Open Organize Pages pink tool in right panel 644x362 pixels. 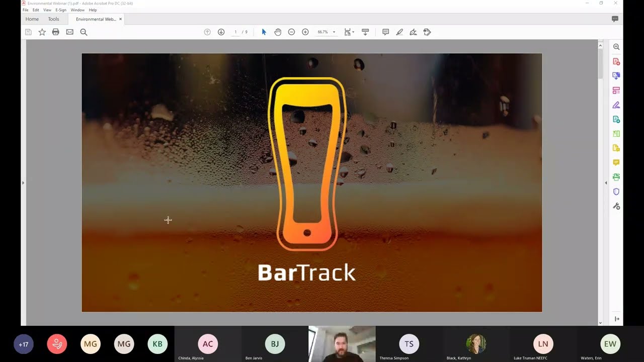[x=616, y=90]
